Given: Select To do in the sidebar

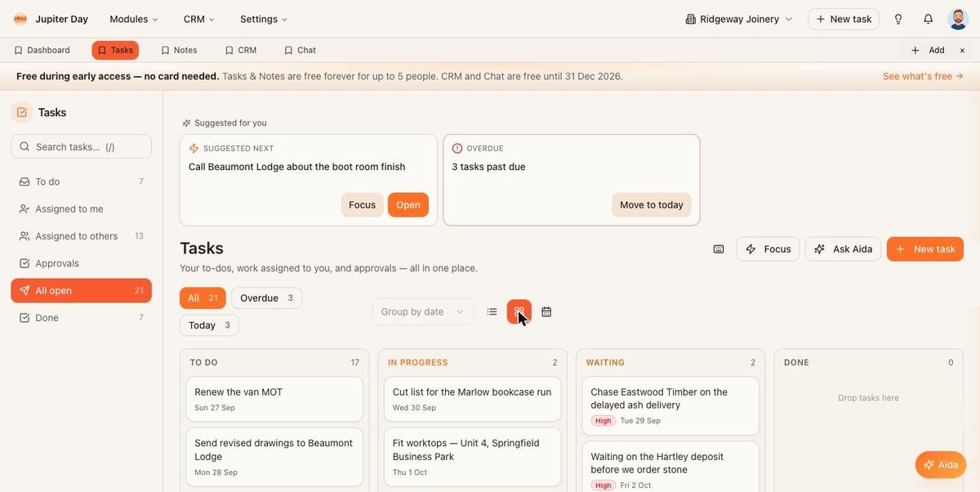Looking at the screenshot, I should [x=81, y=181].
